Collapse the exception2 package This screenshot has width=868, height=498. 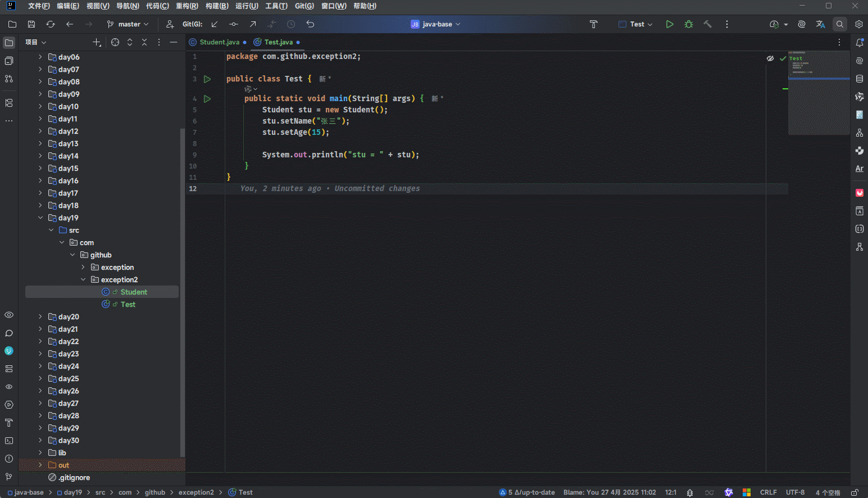(83, 280)
